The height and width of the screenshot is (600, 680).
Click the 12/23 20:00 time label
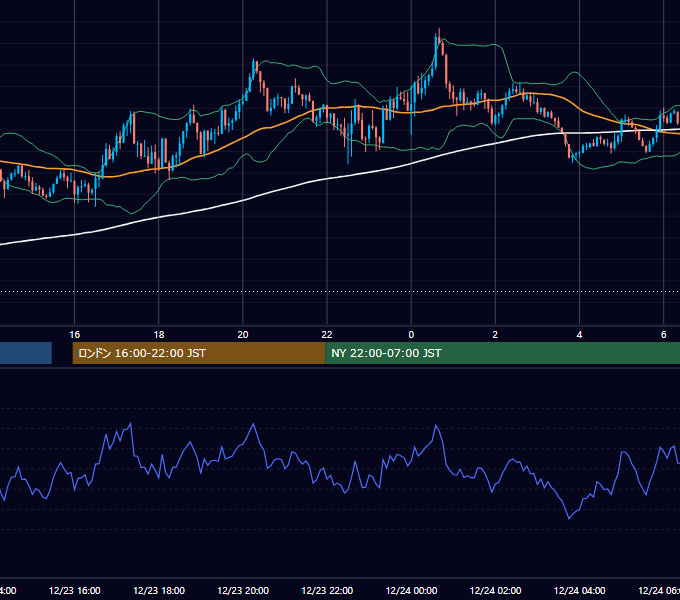click(x=243, y=590)
